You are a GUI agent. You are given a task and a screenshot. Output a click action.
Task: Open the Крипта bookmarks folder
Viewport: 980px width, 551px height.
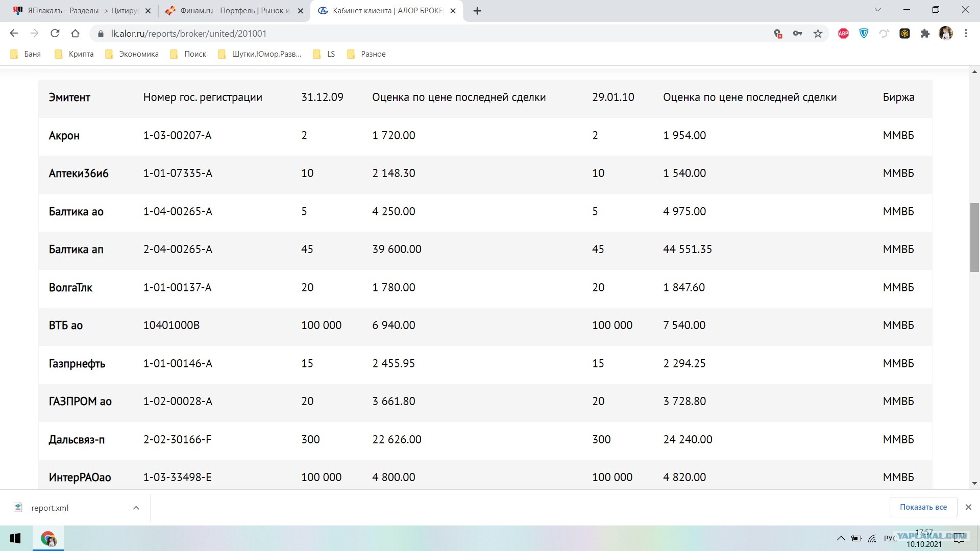tap(74, 54)
